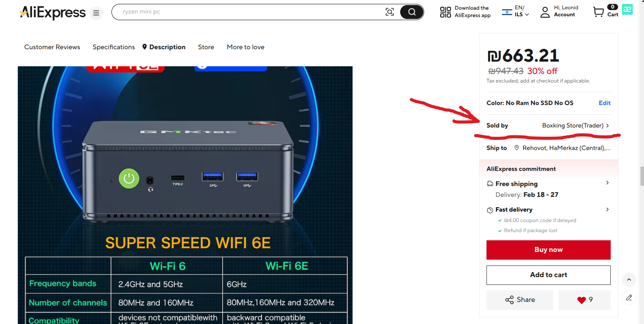The height and width of the screenshot is (324, 644).
Task: Click the pencil feedback icon
Action: [629, 298]
